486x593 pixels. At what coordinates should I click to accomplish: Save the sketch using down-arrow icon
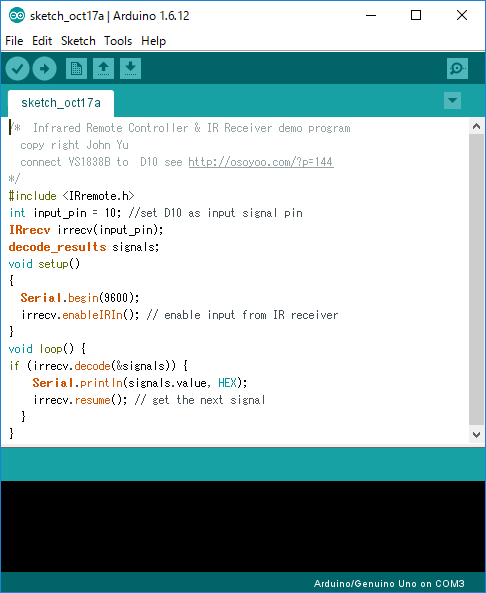(x=130, y=68)
